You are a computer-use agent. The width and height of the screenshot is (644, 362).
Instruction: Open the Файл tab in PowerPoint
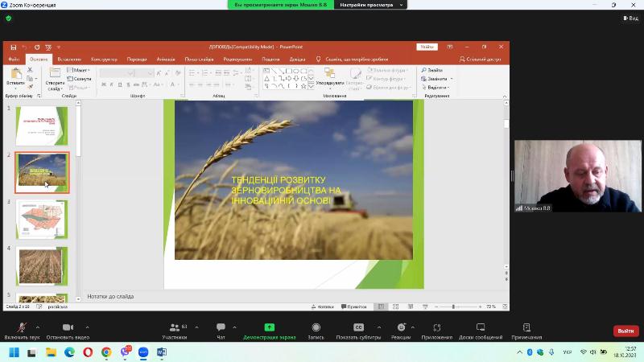pyautogui.click(x=14, y=60)
